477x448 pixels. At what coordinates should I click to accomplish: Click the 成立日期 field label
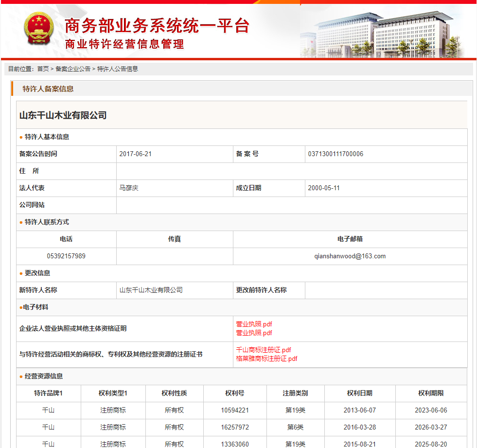click(x=248, y=188)
